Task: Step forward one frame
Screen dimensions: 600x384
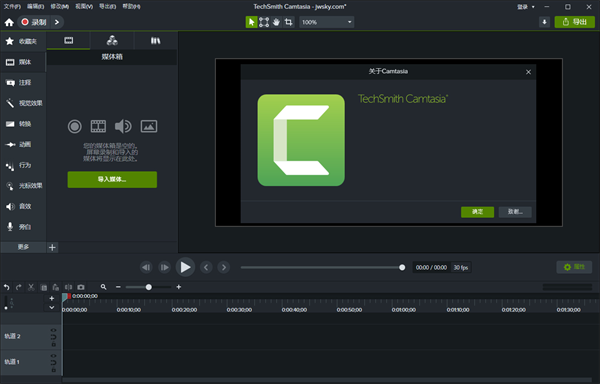Action: click(164, 267)
